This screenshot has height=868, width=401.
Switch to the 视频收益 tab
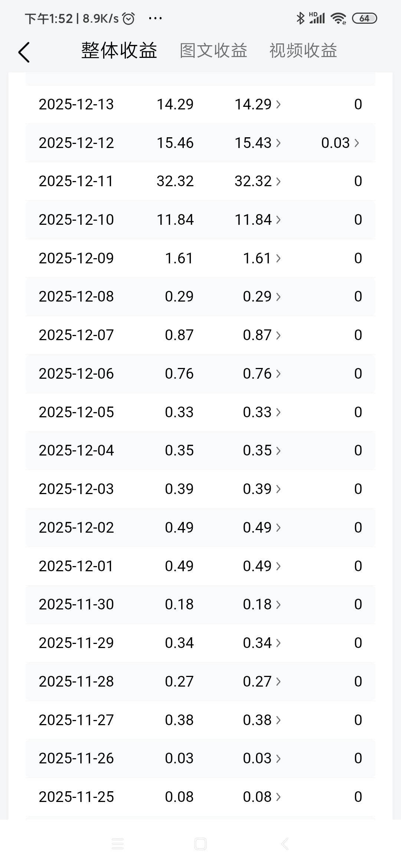[x=303, y=50]
